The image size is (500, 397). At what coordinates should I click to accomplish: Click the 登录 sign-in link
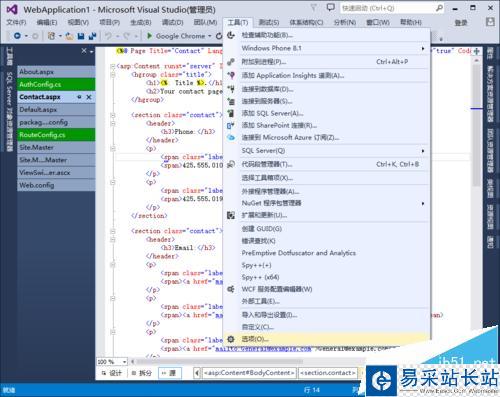(461, 23)
